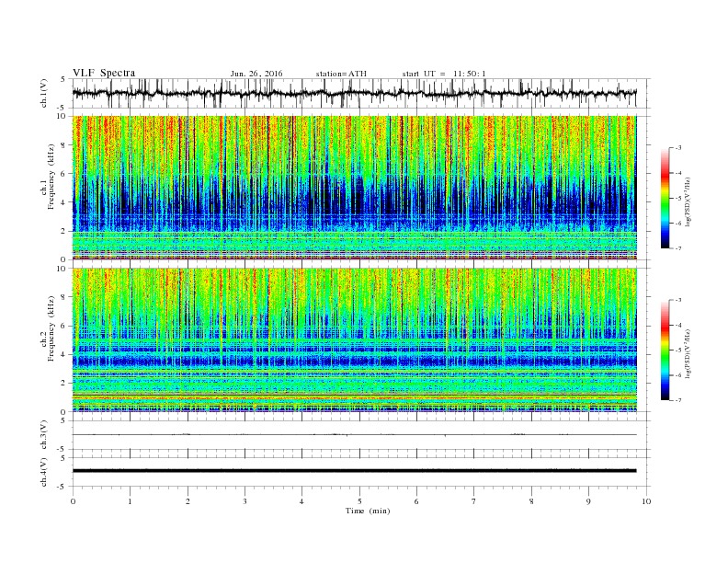Image resolution: width=728 pixels, height=563 pixels.
Task: Click the thick ch.4 waveform trace
Action: pos(355,471)
